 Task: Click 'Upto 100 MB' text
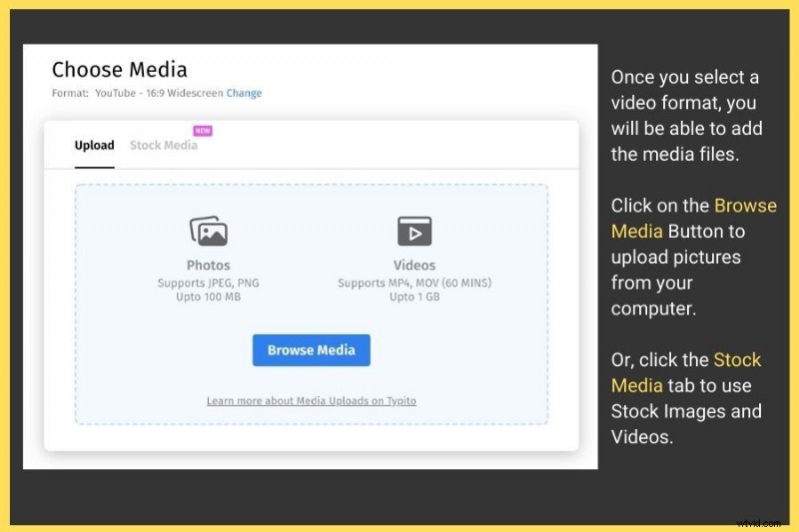(x=209, y=296)
